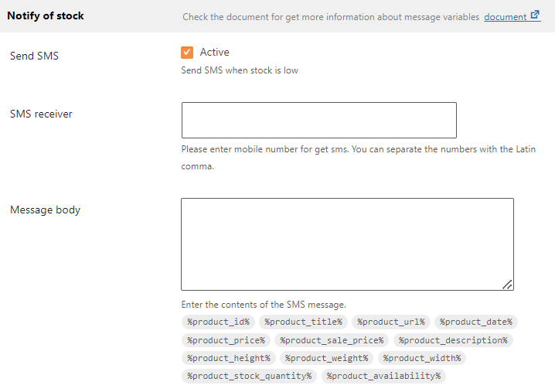This screenshot has height=392, width=555.
Task: Uncheck the Active Send SMS checkbox
Action: coord(187,53)
